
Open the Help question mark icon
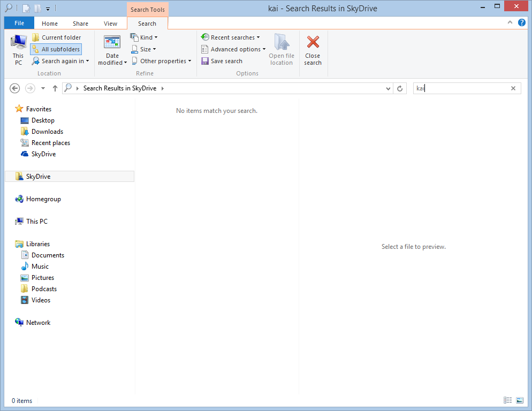click(522, 22)
